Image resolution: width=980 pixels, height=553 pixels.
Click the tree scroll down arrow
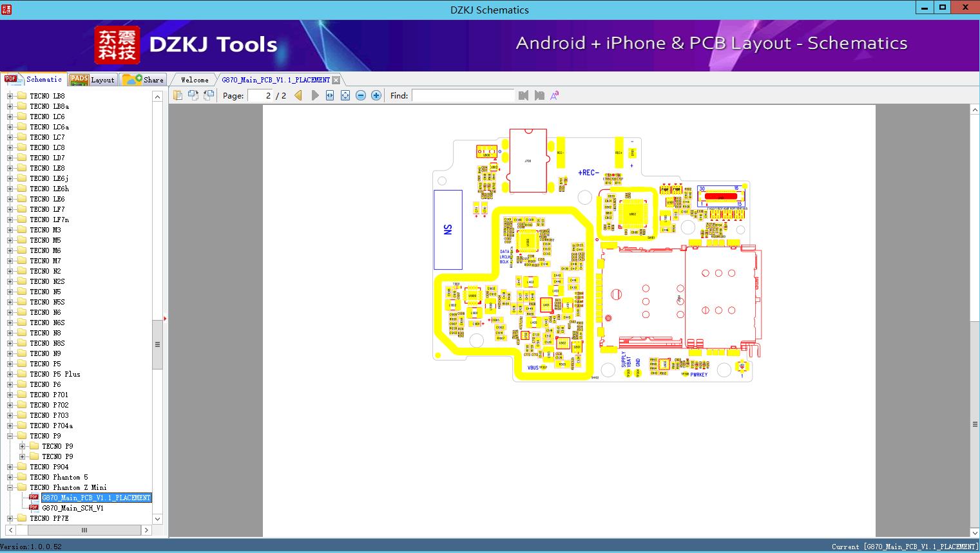click(157, 519)
